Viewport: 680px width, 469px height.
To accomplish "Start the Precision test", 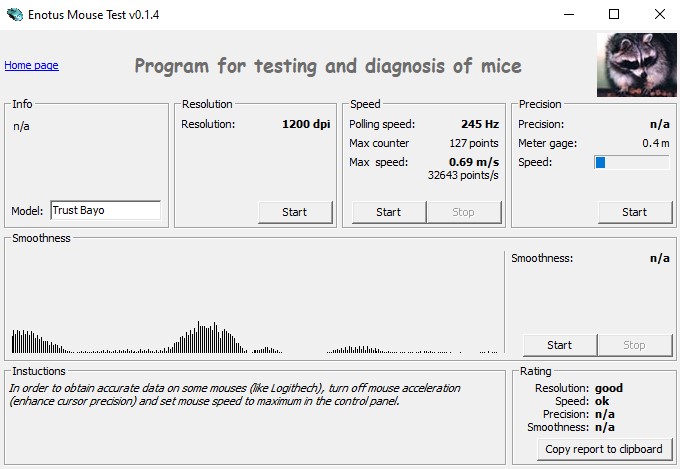I will (x=634, y=212).
